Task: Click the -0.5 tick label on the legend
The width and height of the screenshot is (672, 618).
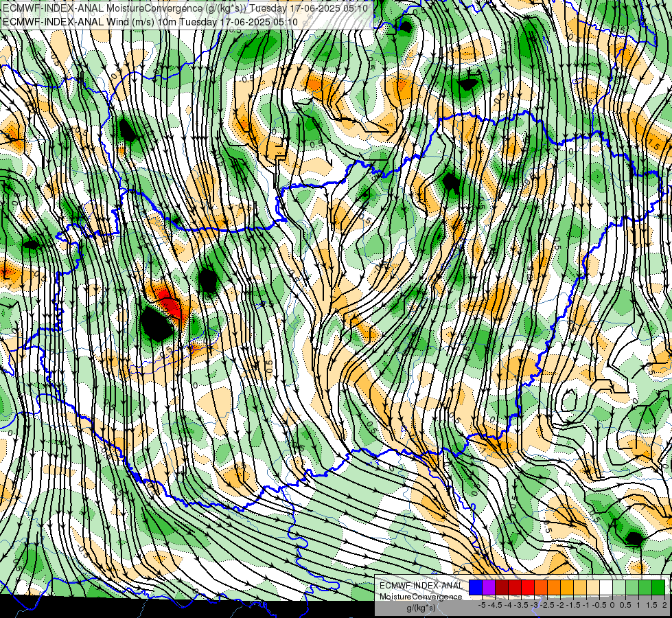Action: [x=599, y=605]
